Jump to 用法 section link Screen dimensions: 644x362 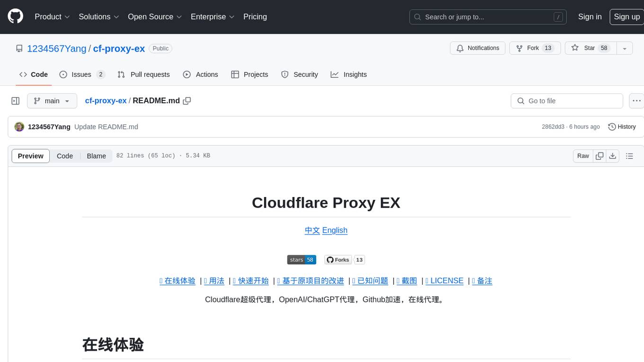[x=214, y=281]
